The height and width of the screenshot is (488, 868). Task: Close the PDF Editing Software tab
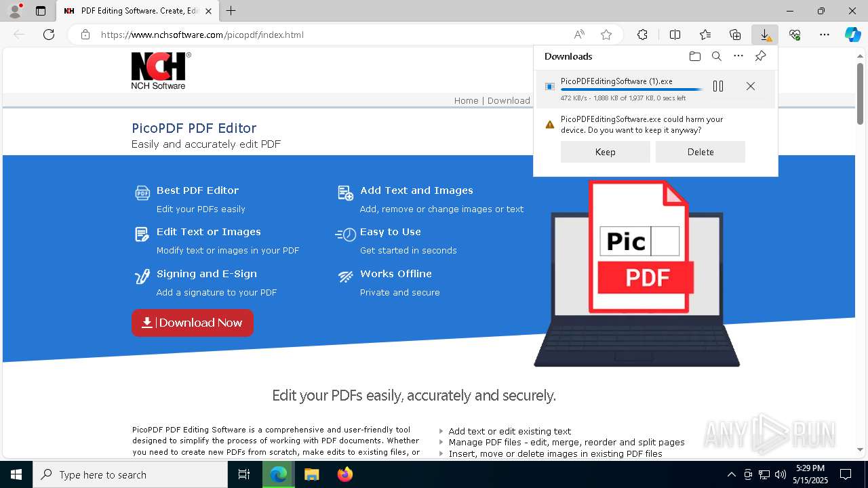point(209,11)
